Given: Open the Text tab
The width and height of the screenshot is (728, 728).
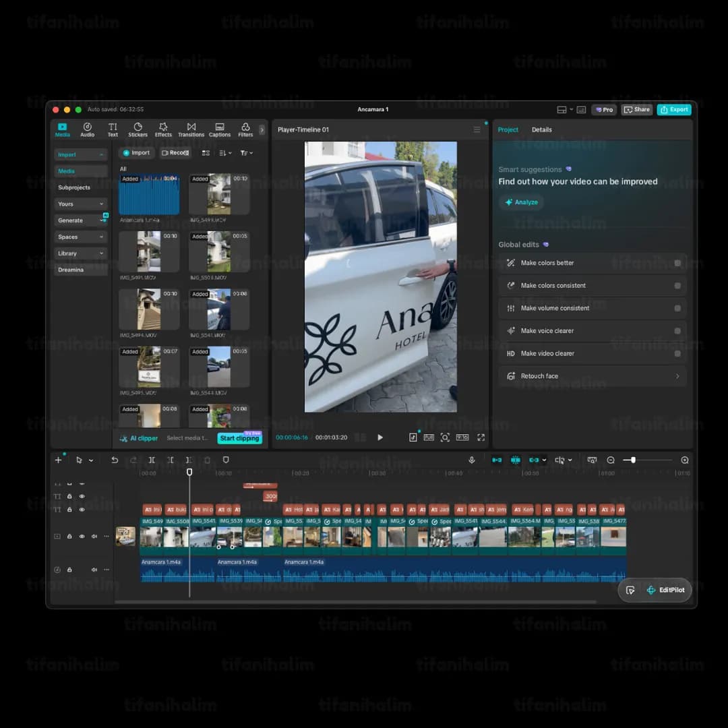Looking at the screenshot, I should pos(113,129).
